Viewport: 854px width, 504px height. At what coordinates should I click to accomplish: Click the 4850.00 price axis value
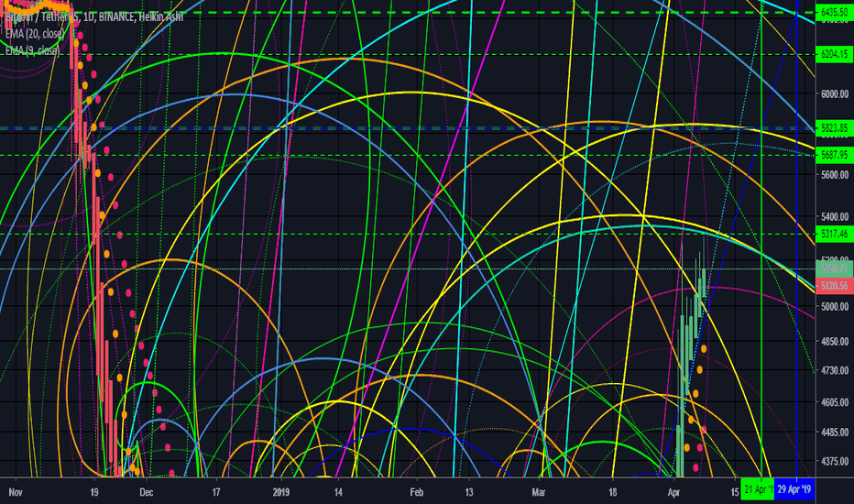pos(835,341)
